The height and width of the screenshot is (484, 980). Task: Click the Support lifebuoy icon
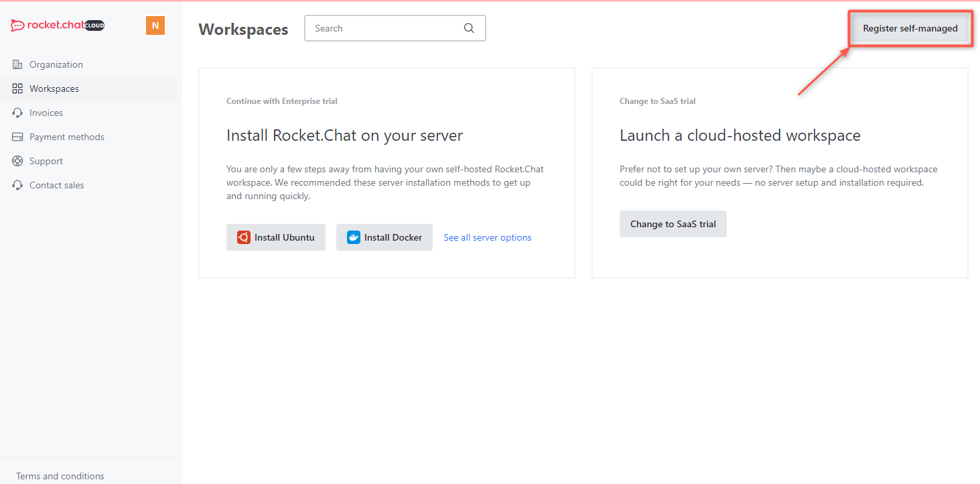[x=17, y=161]
